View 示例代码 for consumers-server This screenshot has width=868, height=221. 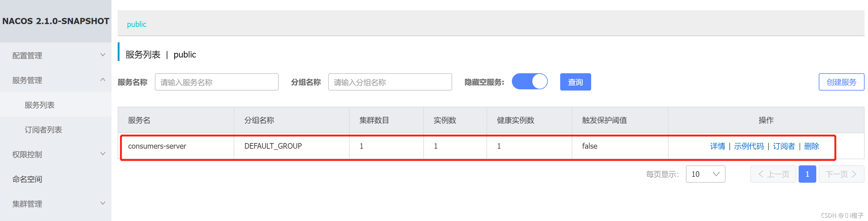(x=749, y=146)
